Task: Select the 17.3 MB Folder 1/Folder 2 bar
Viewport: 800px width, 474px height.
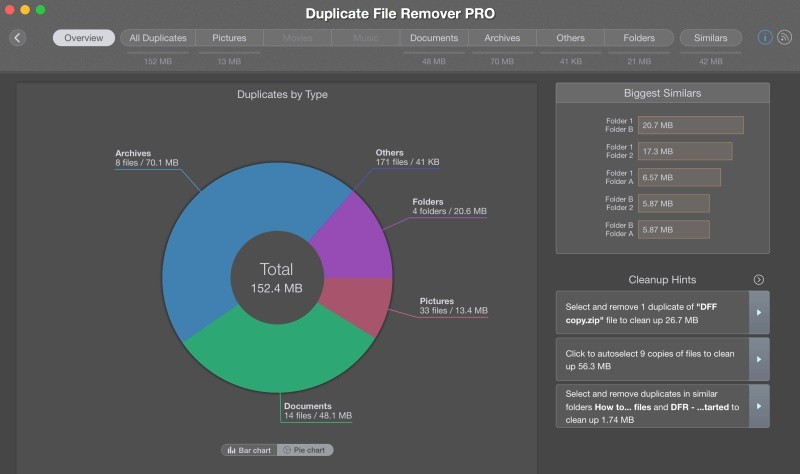Action: click(685, 151)
